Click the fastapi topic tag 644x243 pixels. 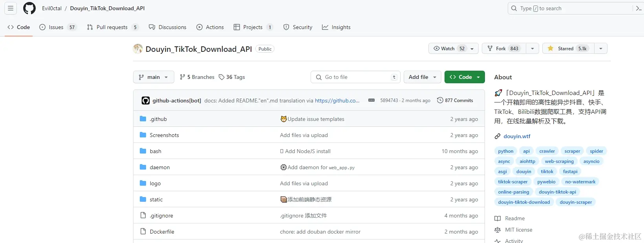570,172
